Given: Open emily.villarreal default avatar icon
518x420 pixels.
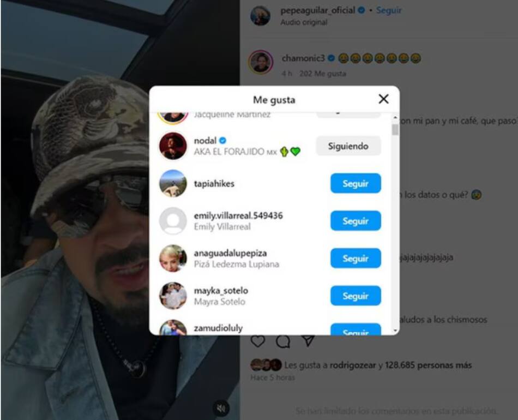Looking at the screenshot, I should pos(173,221).
